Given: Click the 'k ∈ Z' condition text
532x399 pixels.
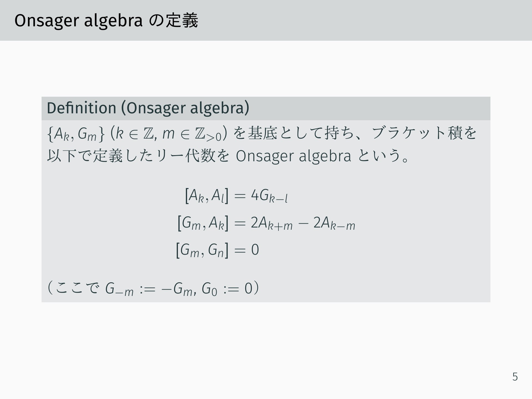Looking at the screenshot, I should point(136,133).
